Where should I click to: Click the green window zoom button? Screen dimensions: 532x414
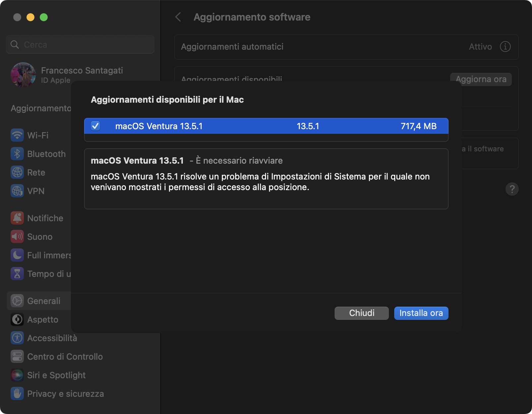44,17
